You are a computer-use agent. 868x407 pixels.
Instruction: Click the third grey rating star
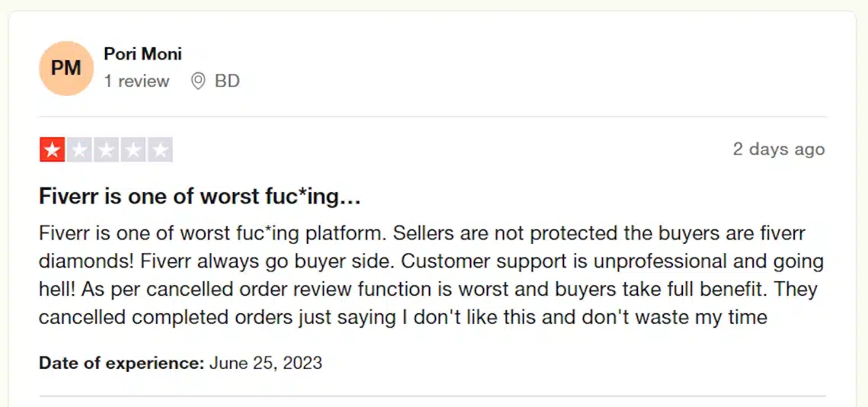[x=107, y=149]
